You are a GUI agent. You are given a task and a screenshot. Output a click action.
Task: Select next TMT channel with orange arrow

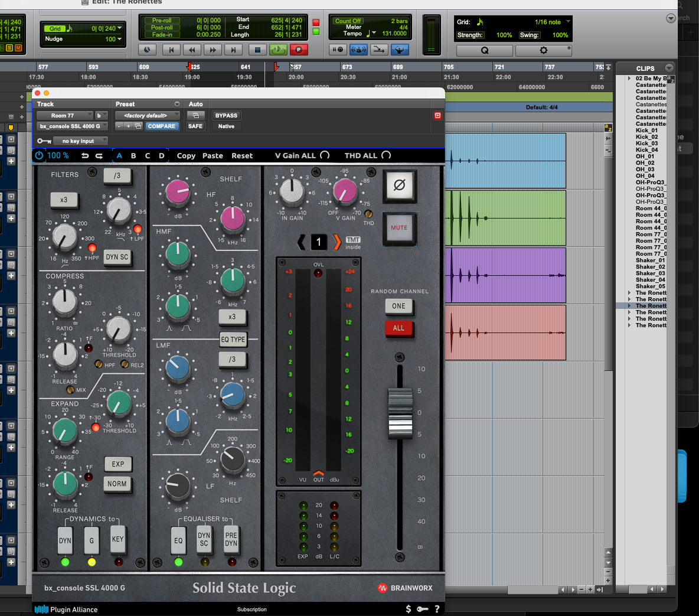(x=337, y=242)
